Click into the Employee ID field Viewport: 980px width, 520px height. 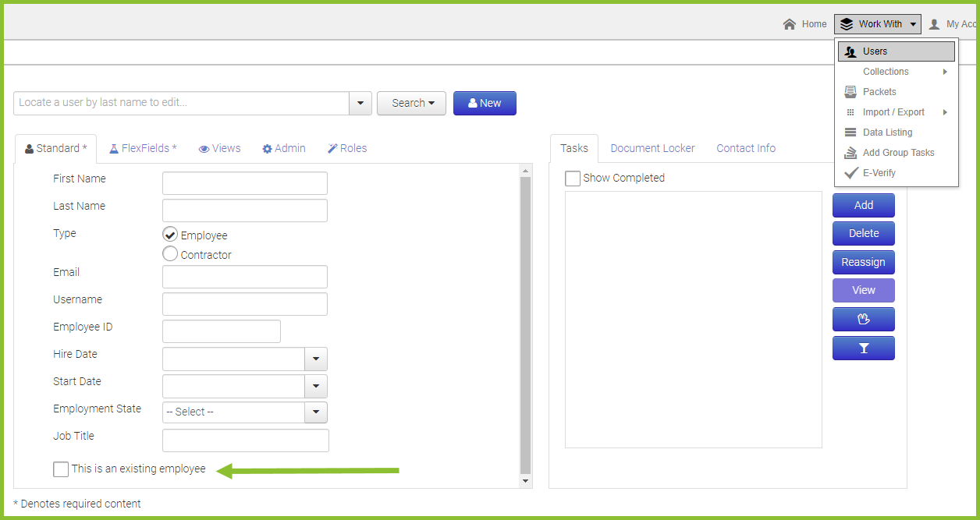(222, 331)
